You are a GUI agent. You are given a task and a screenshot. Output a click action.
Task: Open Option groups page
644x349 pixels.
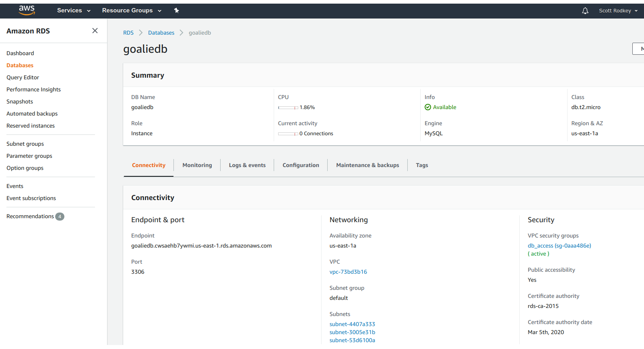tap(25, 168)
